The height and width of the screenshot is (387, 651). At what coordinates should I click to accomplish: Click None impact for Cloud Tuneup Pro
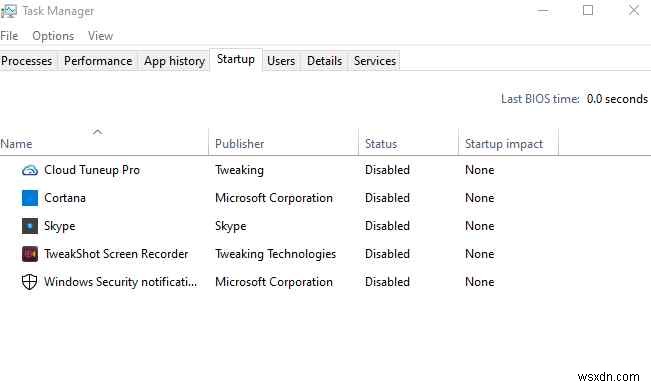pos(480,170)
